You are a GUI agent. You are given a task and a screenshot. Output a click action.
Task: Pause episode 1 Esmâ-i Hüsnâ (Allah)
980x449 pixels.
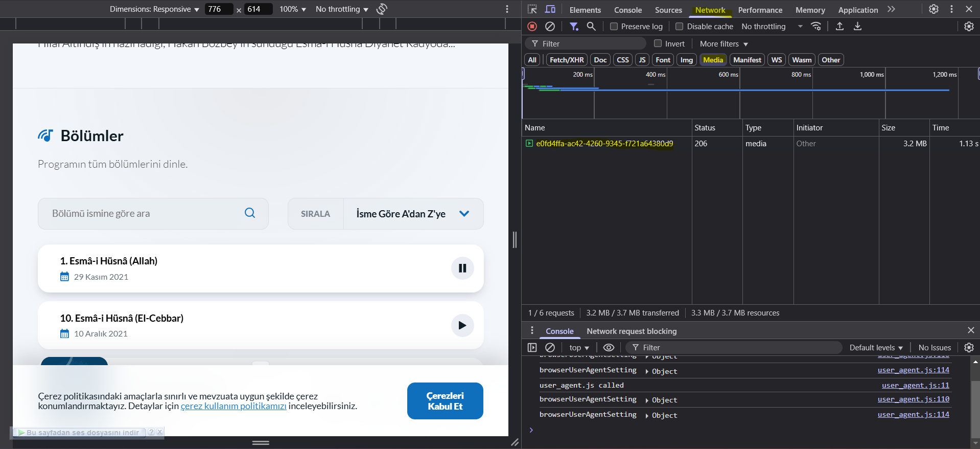coord(462,268)
